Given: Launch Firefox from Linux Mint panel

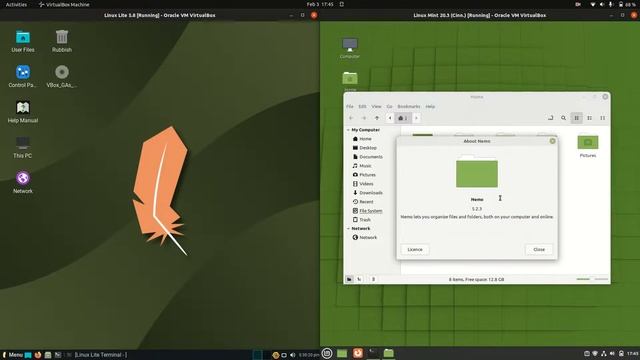Looking at the screenshot, I should [x=358, y=353].
